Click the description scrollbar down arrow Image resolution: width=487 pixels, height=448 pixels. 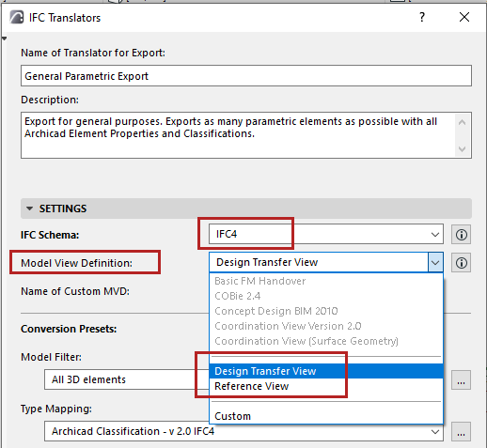462,148
